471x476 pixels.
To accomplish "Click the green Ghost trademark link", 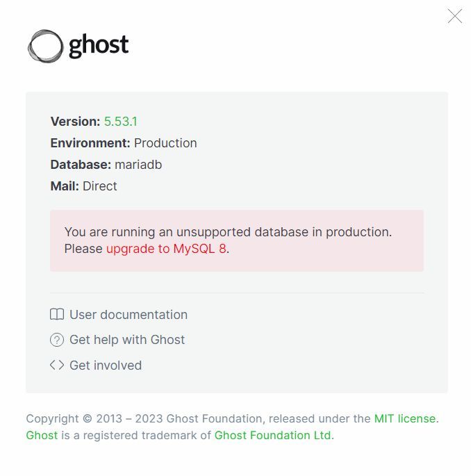I will (42, 435).
